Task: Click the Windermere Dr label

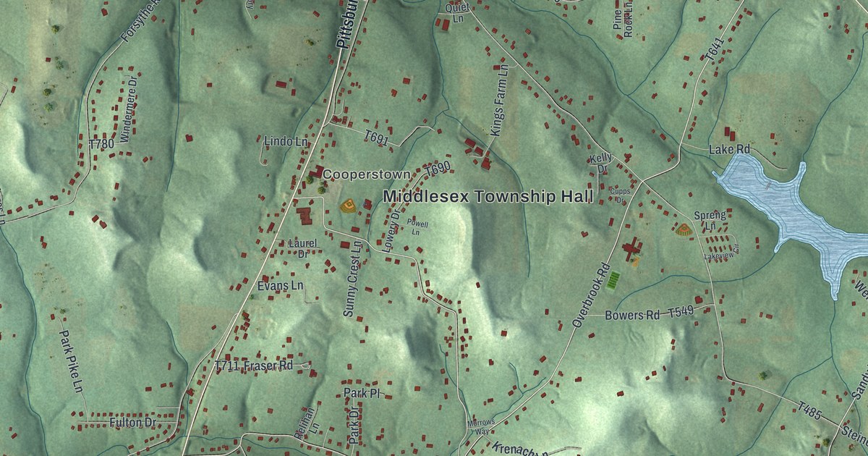Action: (x=128, y=109)
